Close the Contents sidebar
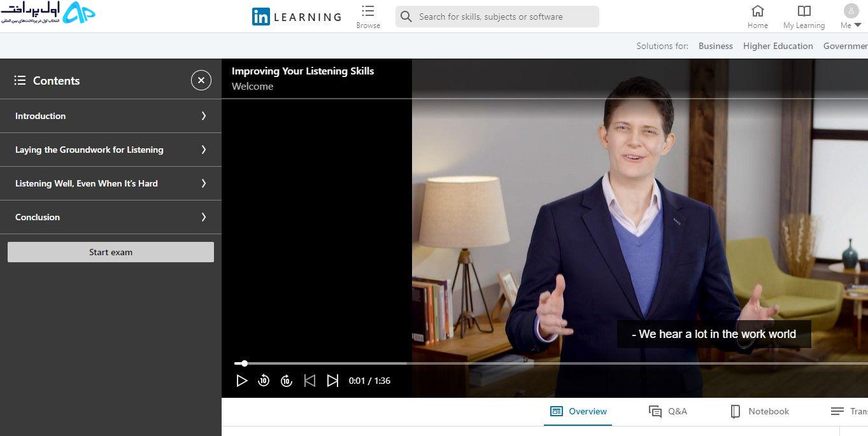The height and width of the screenshot is (436, 868). (x=201, y=80)
